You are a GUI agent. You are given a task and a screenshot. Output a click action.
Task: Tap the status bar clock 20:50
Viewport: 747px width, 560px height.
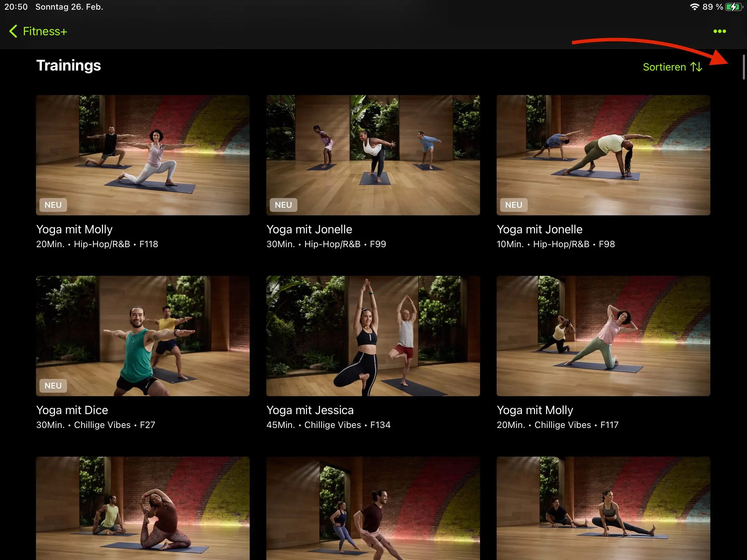click(16, 7)
